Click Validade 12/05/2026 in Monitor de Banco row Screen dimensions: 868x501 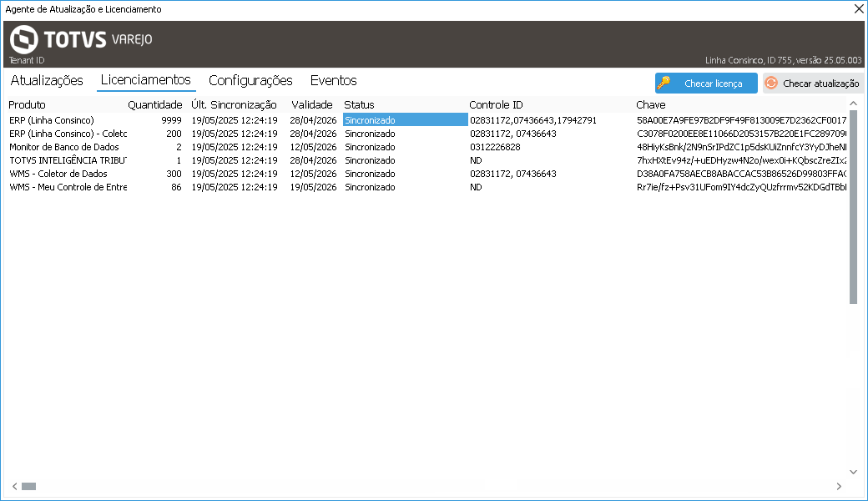pos(313,147)
